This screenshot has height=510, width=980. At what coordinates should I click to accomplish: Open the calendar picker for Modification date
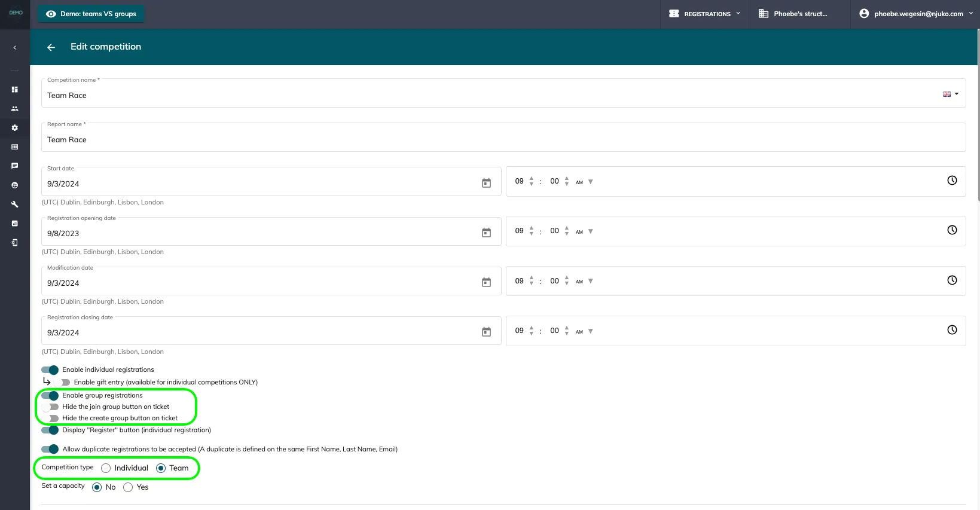click(486, 282)
